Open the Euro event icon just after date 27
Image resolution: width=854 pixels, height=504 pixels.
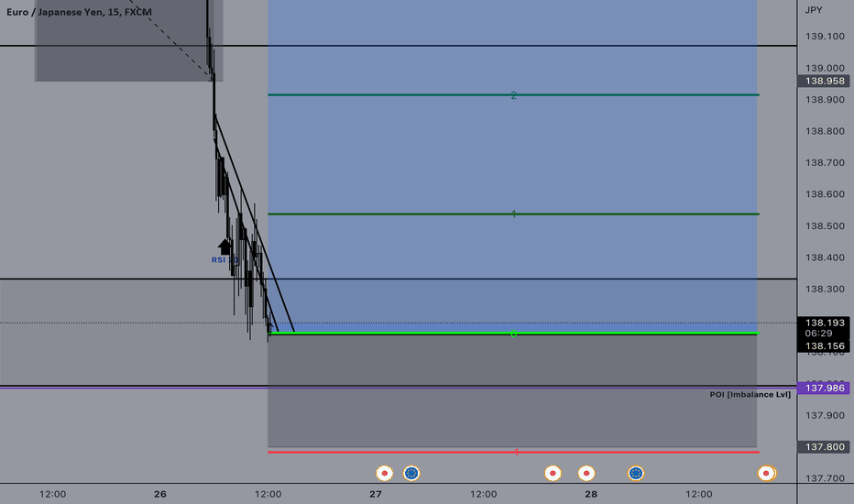coord(411,473)
